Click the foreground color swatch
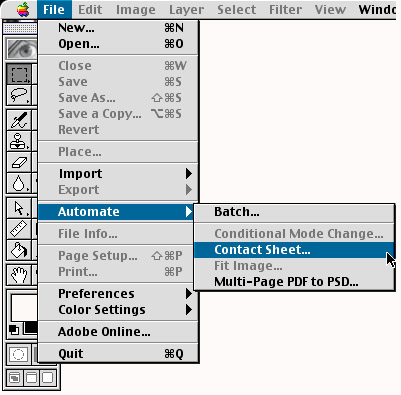Image resolution: width=401 pixels, height=395 pixels. click(23, 307)
